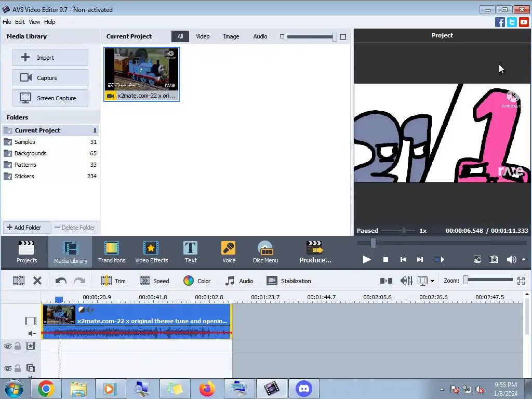532x399 pixels.
Task: Open the File menu
Action: pyautogui.click(x=7, y=22)
